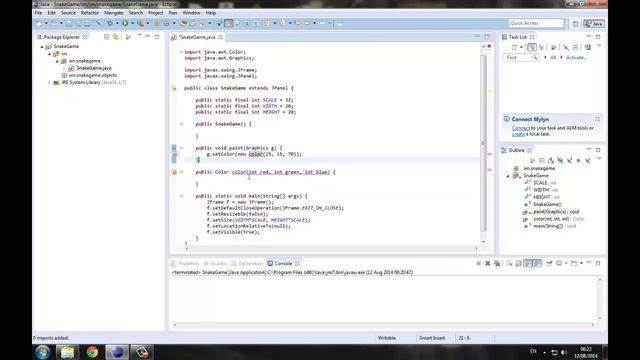Click the Debug bug icon in toolbar

(110, 24)
